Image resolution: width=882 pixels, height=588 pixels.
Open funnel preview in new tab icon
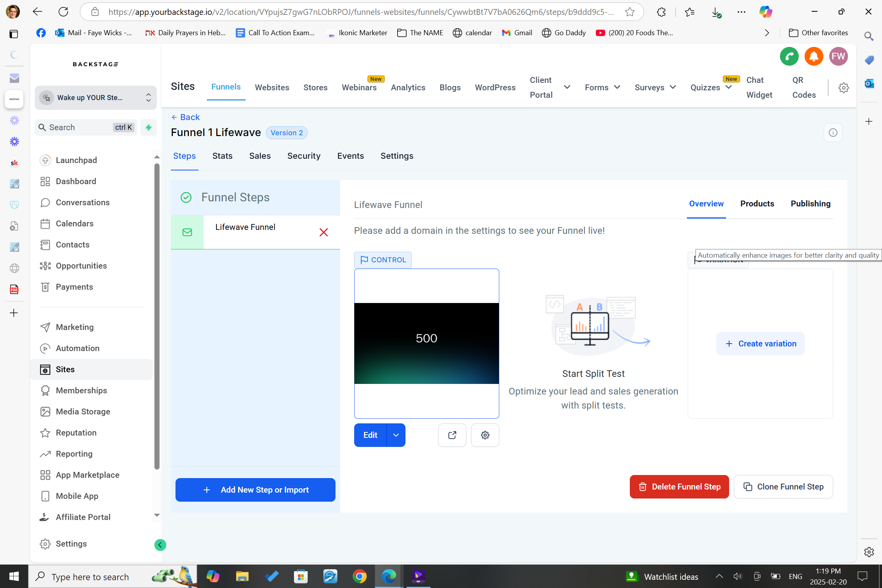(x=452, y=435)
